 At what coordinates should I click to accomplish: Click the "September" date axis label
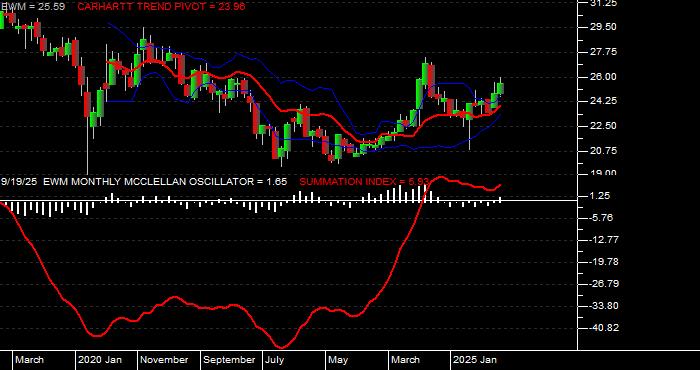(x=230, y=360)
